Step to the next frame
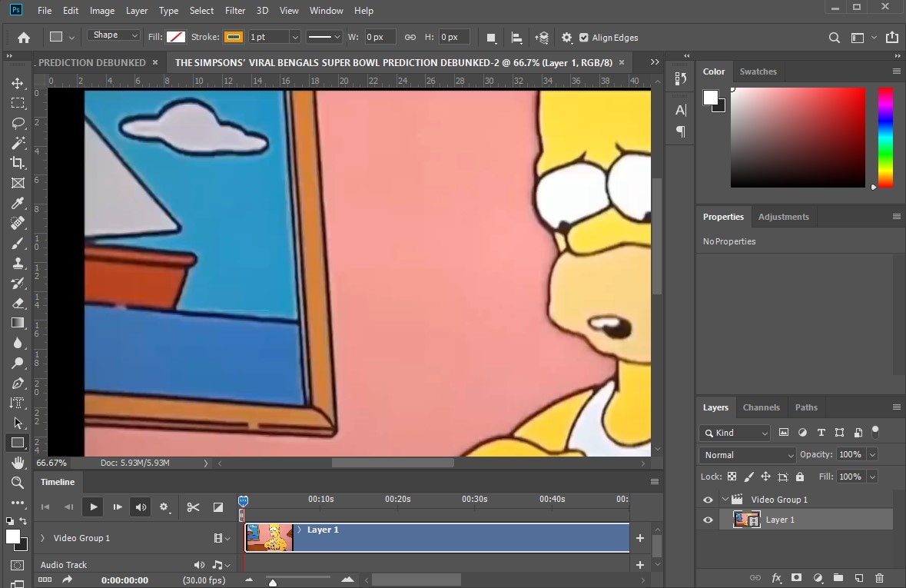 (118, 507)
